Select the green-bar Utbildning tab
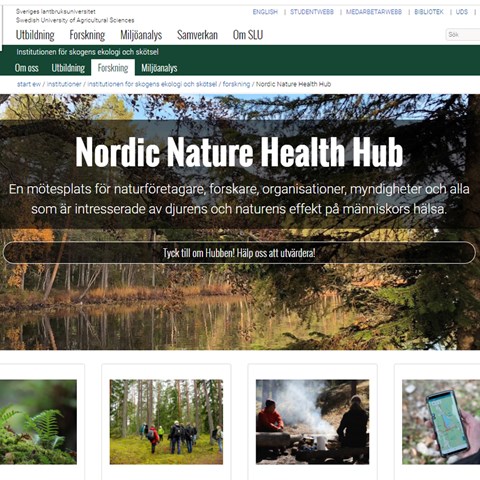This screenshot has height=480, width=480. pyautogui.click(x=68, y=68)
